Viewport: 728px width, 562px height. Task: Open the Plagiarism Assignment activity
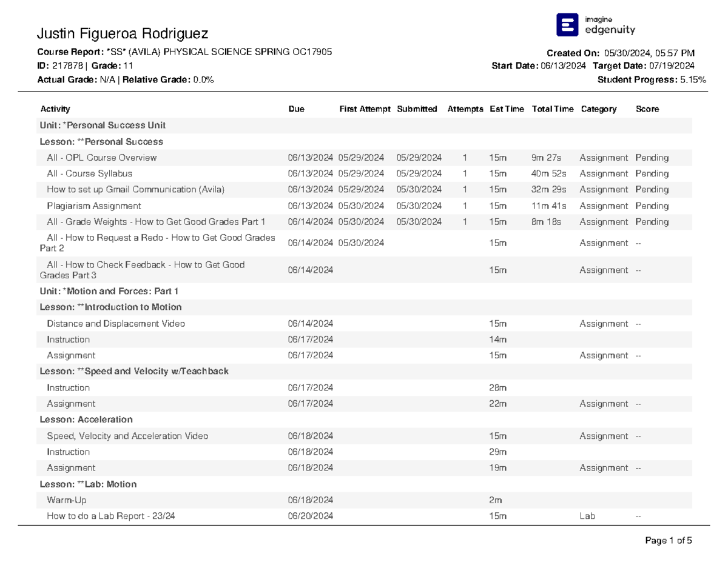coord(94,206)
